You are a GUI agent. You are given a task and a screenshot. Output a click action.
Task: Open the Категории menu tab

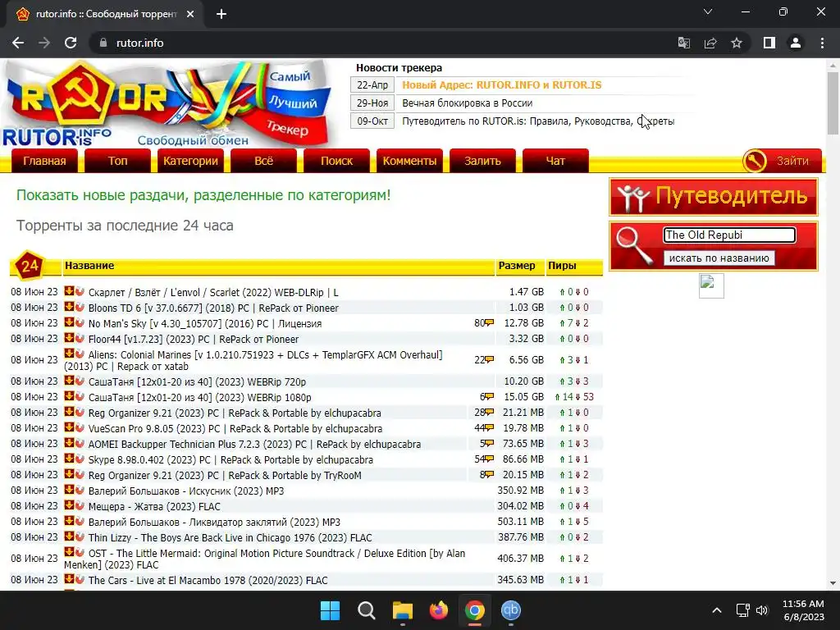[190, 161]
